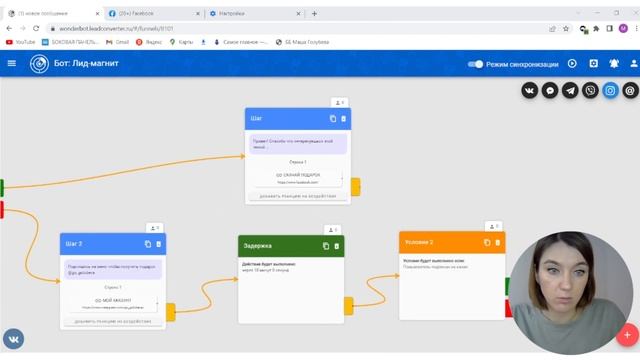Go back in the browser
Viewport: 640px width, 360px height.
click(9, 29)
